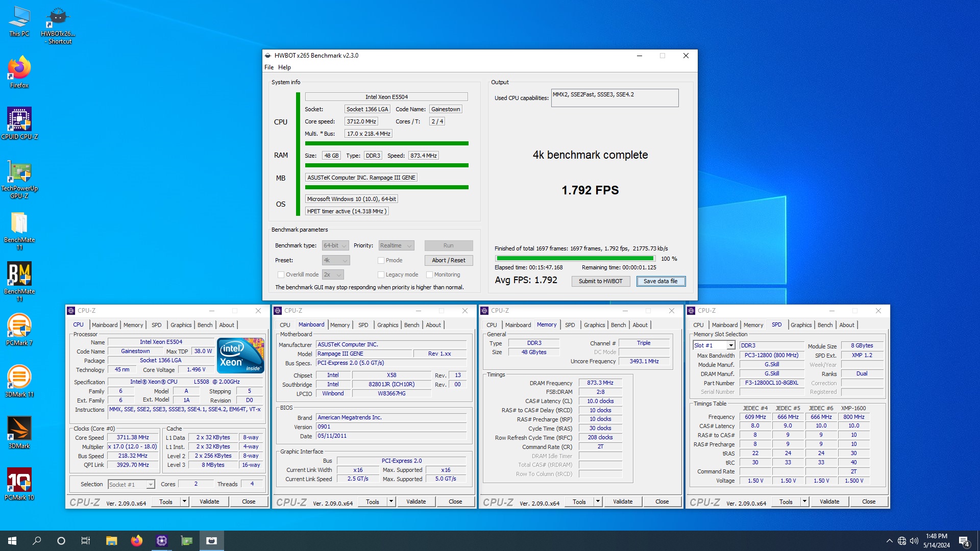The height and width of the screenshot is (551, 980).
Task: Open the volume tray icon
Action: click(914, 541)
